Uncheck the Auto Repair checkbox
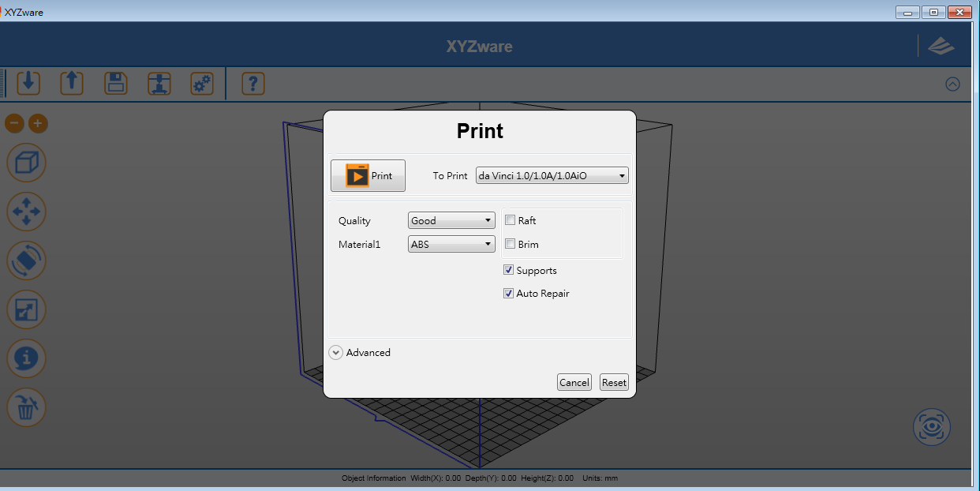The height and width of the screenshot is (491, 980). (509, 293)
